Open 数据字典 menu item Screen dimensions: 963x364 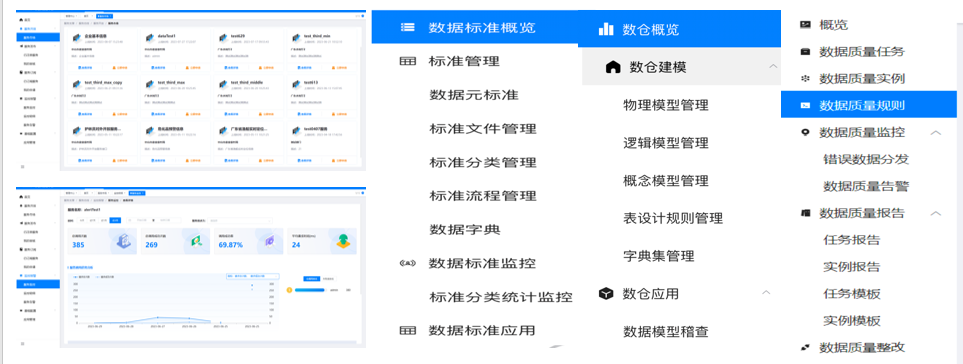coord(466,230)
